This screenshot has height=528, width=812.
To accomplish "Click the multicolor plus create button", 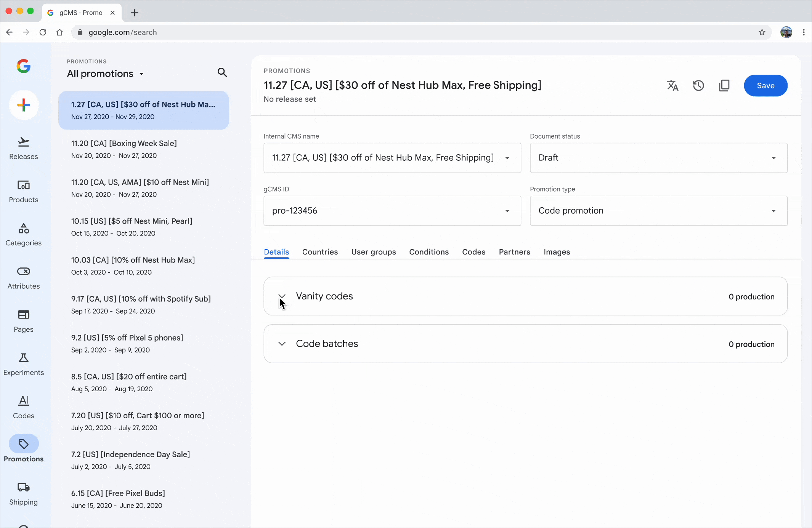I will pos(24,105).
